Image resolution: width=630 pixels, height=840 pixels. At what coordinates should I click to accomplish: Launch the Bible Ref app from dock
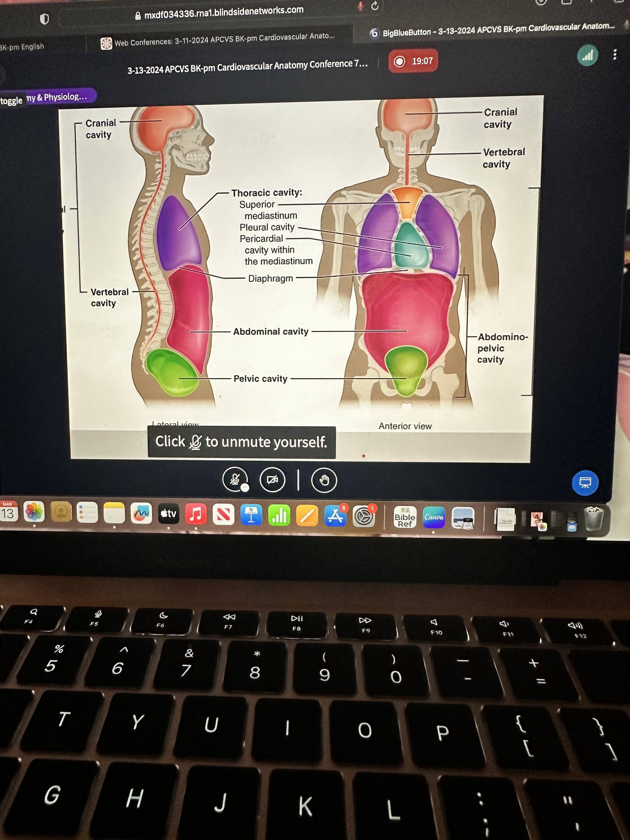point(405,517)
